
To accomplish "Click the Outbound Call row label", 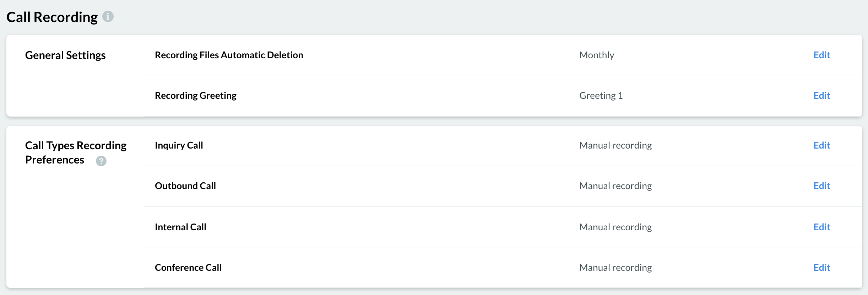I will coord(185,186).
